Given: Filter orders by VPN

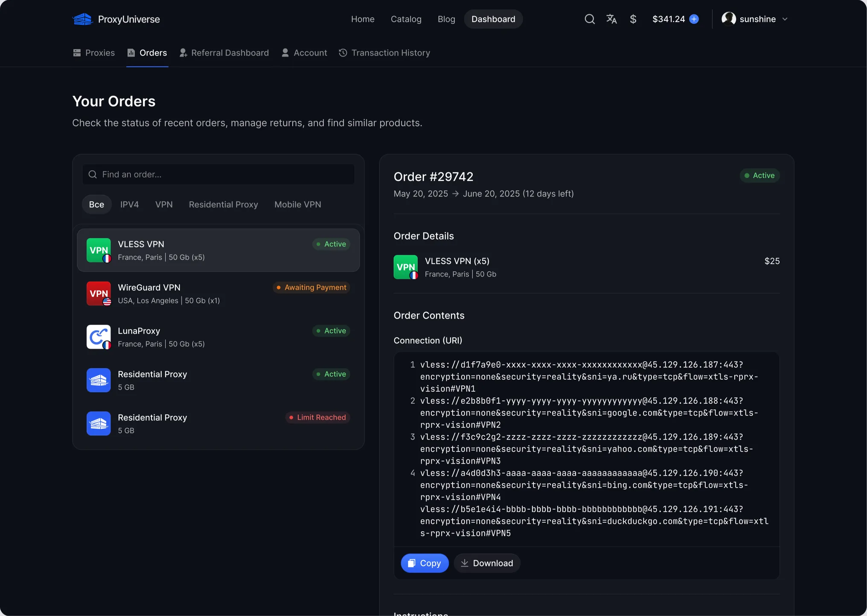Looking at the screenshot, I should [x=164, y=204].
